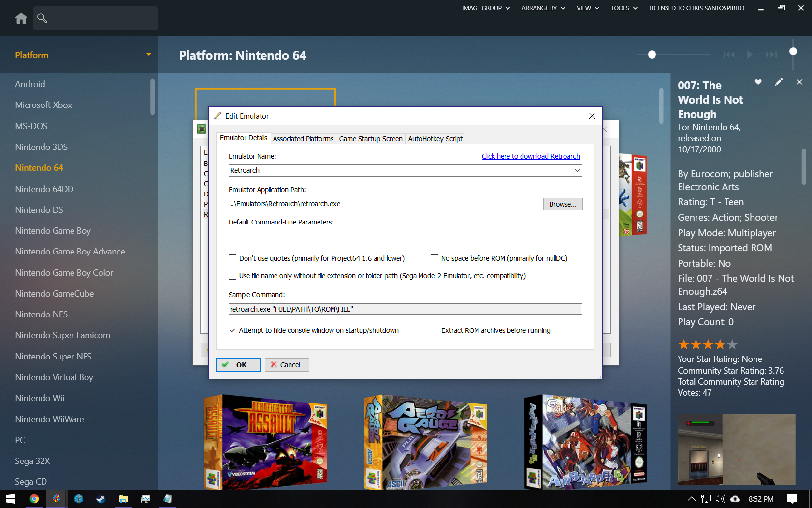The height and width of the screenshot is (508, 812).
Task: Click the Emulator Application Path field
Action: pyautogui.click(x=383, y=204)
